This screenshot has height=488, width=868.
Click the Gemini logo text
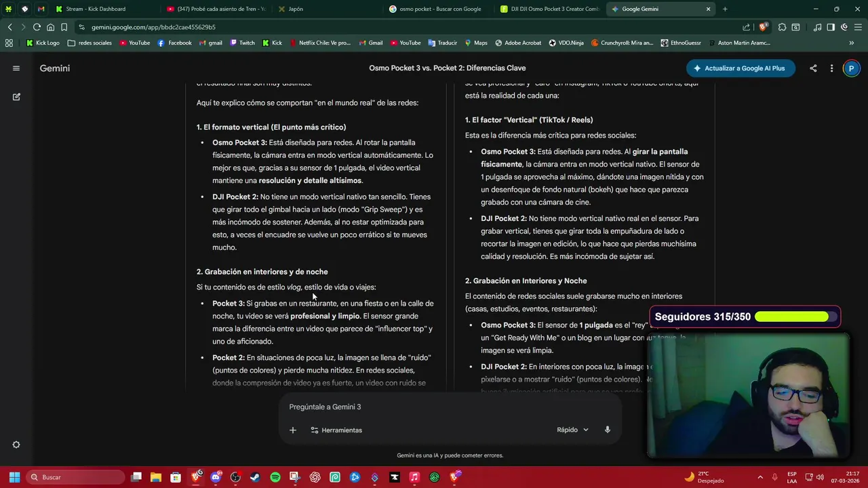click(54, 68)
